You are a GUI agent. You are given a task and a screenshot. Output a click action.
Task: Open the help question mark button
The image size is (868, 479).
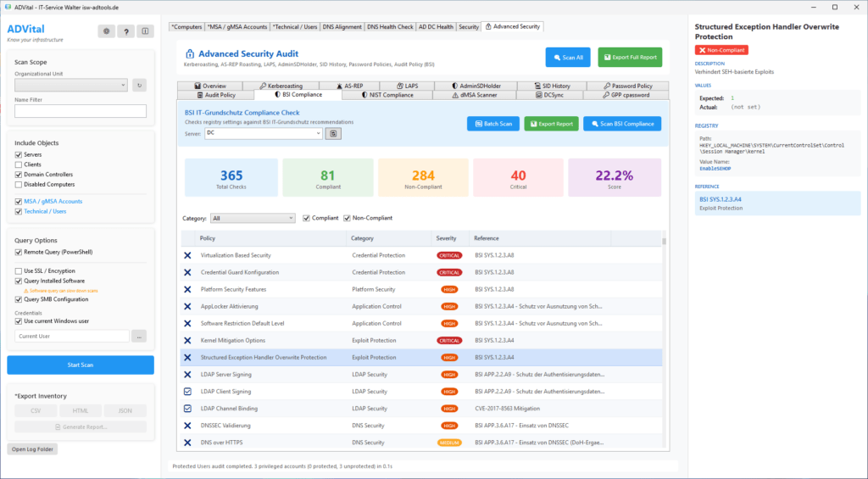point(125,31)
